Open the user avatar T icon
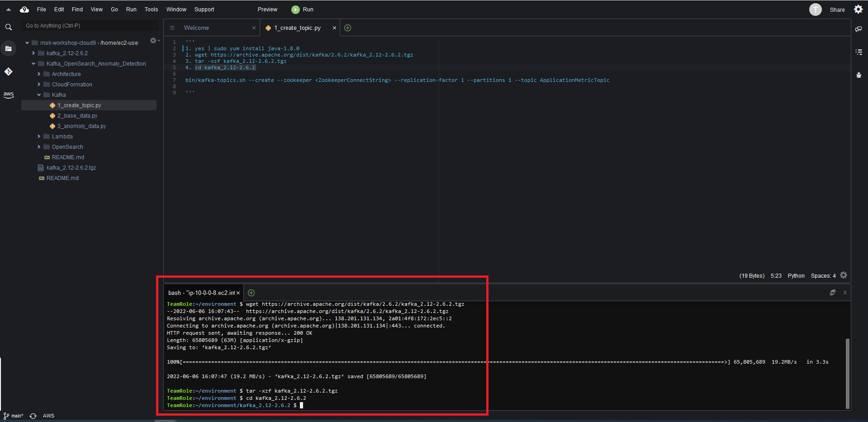The height and width of the screenshot is (422, 868). 815,9
